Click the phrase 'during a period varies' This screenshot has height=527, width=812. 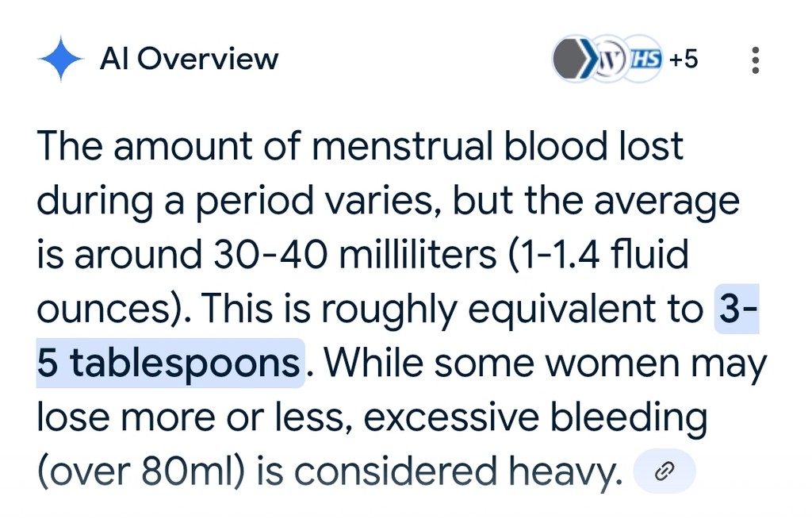point(234,201)
